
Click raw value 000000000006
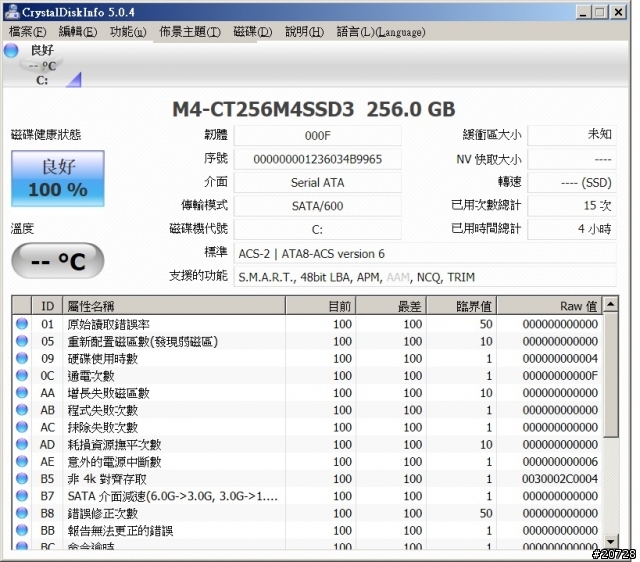coord(560,462)
